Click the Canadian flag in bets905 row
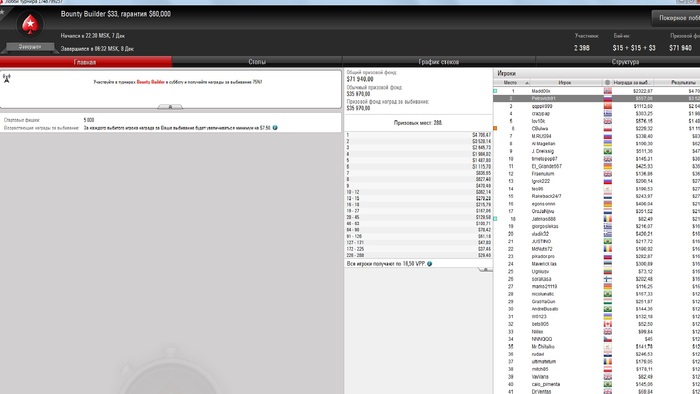This screenshot has height=394, width=700. tap(607, 324)
